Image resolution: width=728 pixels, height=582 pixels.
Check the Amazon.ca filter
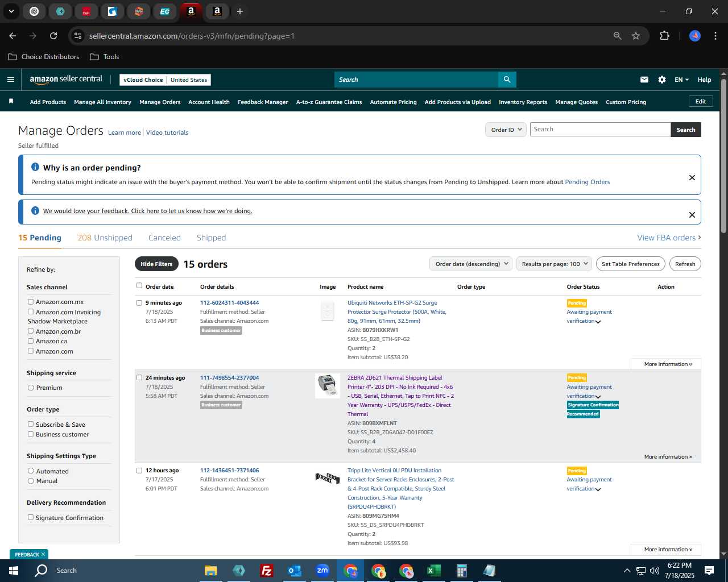[31, 341]
